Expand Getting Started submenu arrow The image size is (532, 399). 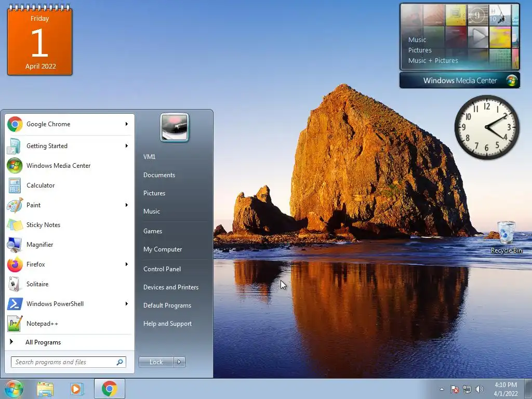(127, 146)
